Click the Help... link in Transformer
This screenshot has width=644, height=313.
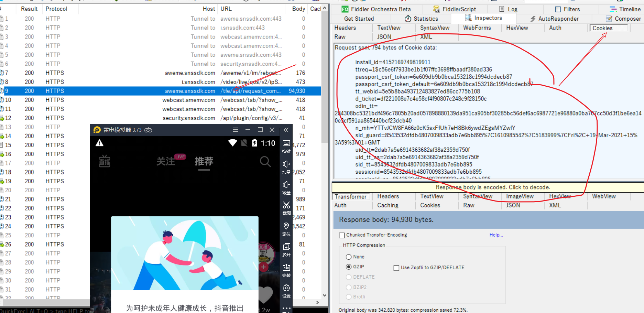[496, 235]
